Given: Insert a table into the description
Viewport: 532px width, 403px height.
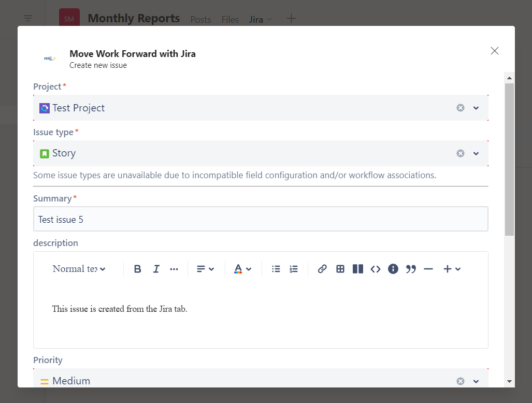Looking at the screenshot, I should pos(340,269).
